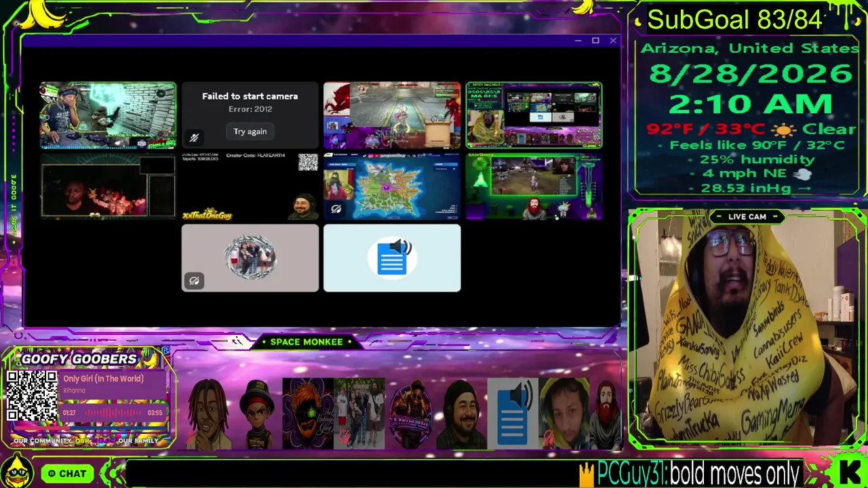
Task: Click the sun weather icon next to Clear
Action: coord(785,129)
